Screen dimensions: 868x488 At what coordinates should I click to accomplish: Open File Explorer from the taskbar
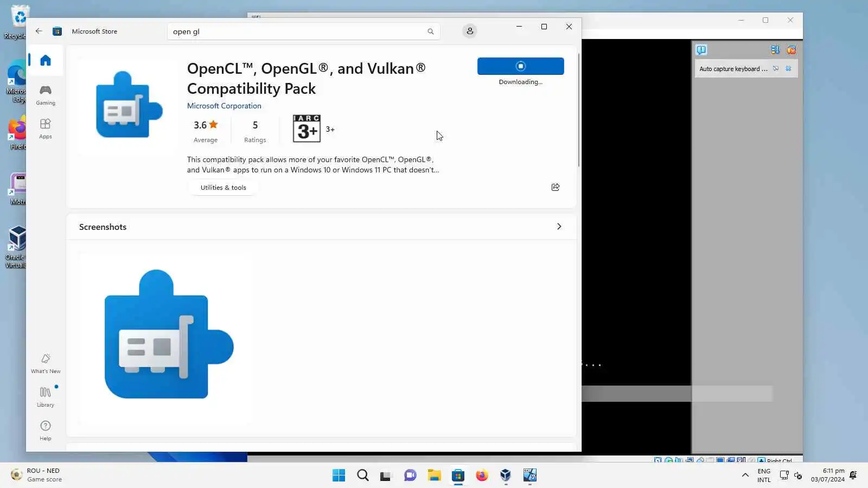(x=434, y=476)
